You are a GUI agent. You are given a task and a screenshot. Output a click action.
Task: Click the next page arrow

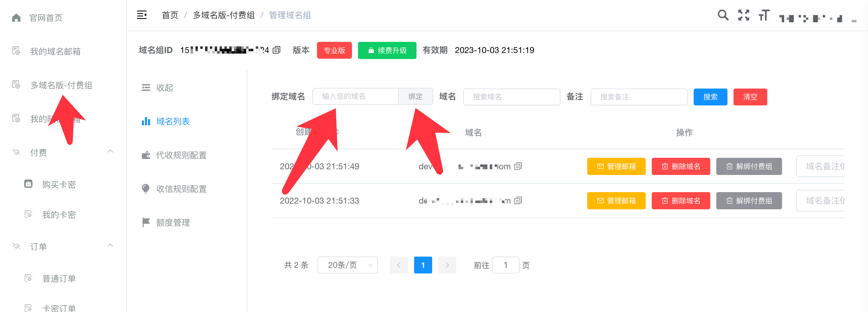click(447, 265)
